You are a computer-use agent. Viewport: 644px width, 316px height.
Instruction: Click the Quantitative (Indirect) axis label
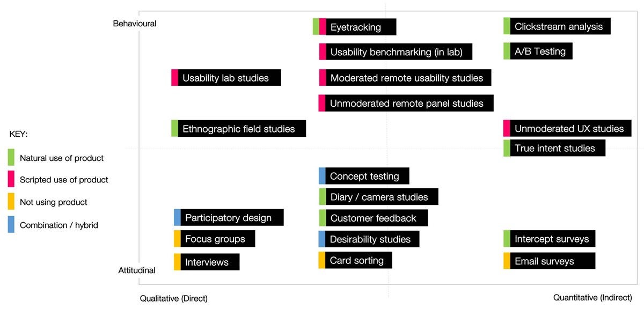pyautogui.click(x=592, y=297)
